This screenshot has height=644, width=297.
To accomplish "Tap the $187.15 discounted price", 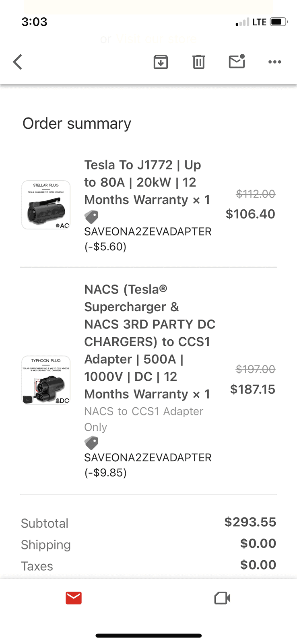I will [x=252, y=389].
